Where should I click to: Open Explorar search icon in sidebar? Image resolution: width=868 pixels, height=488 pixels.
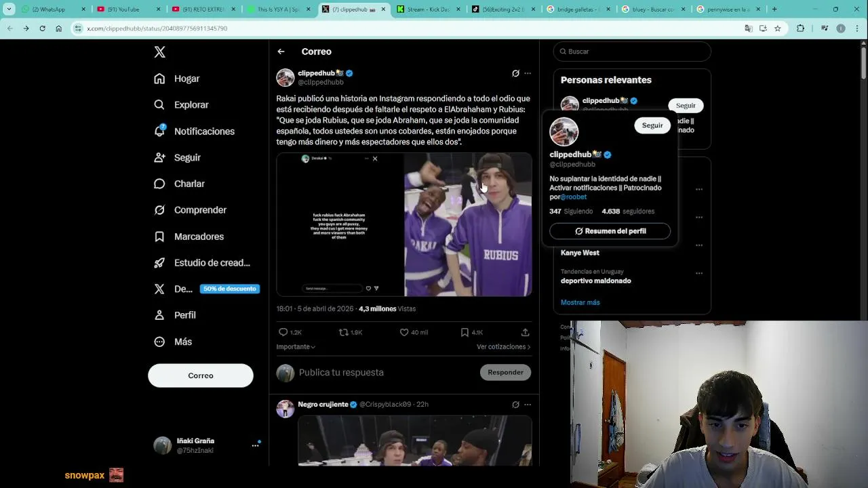(159, 105)
